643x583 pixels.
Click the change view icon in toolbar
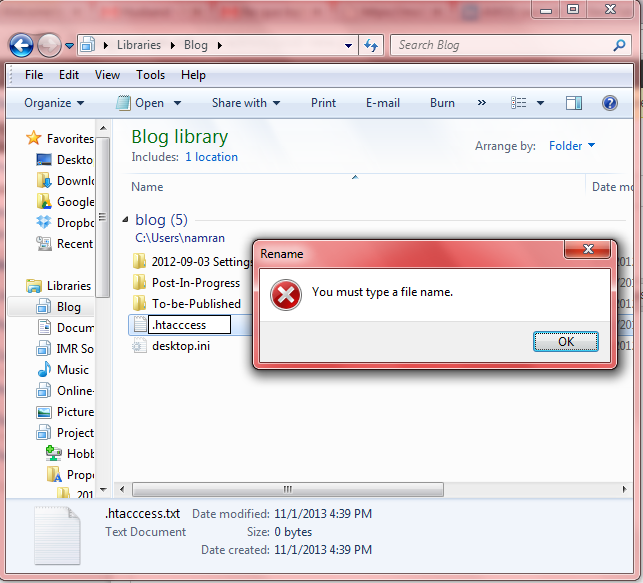click(x=519, y=103)
